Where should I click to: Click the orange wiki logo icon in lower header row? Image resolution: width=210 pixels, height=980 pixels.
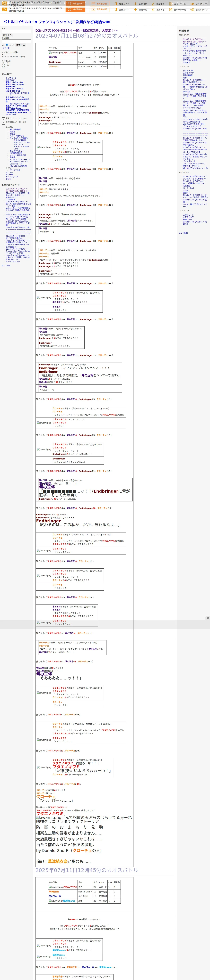click(5, 9)
